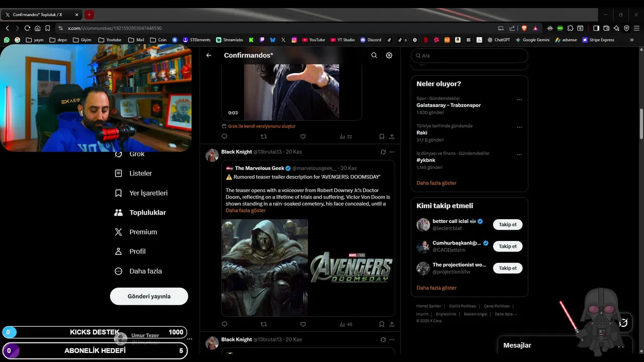
Task: Open Brave Shields lion icon
Action: [524, 28]
